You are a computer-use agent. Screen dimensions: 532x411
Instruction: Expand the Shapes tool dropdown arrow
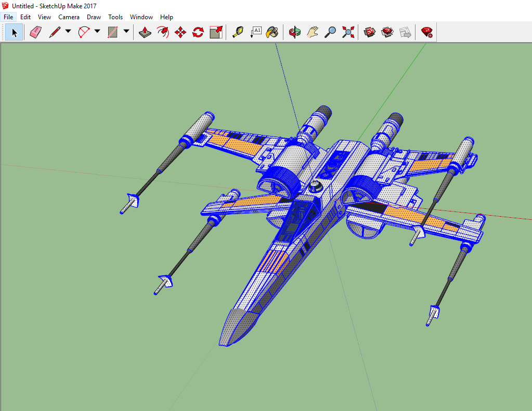click(126, 31)
